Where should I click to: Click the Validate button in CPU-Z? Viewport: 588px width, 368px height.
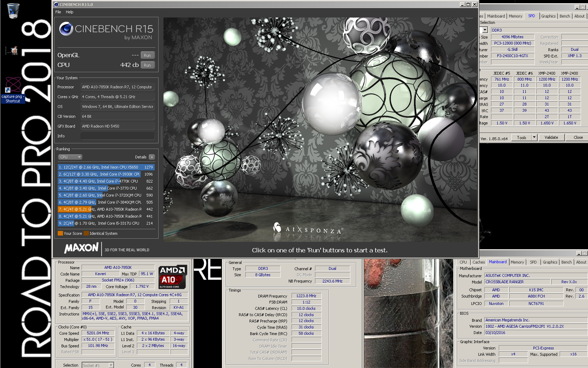[x=551, y=138]
